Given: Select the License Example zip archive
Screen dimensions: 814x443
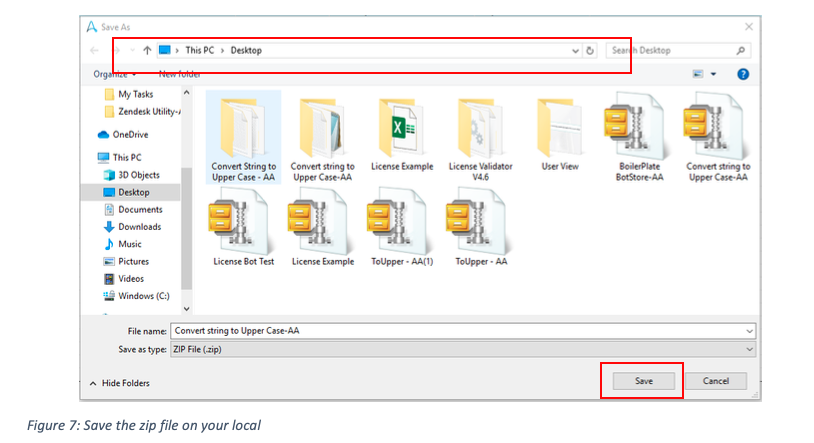Looking at the screenshot, I should click(322, 229).
